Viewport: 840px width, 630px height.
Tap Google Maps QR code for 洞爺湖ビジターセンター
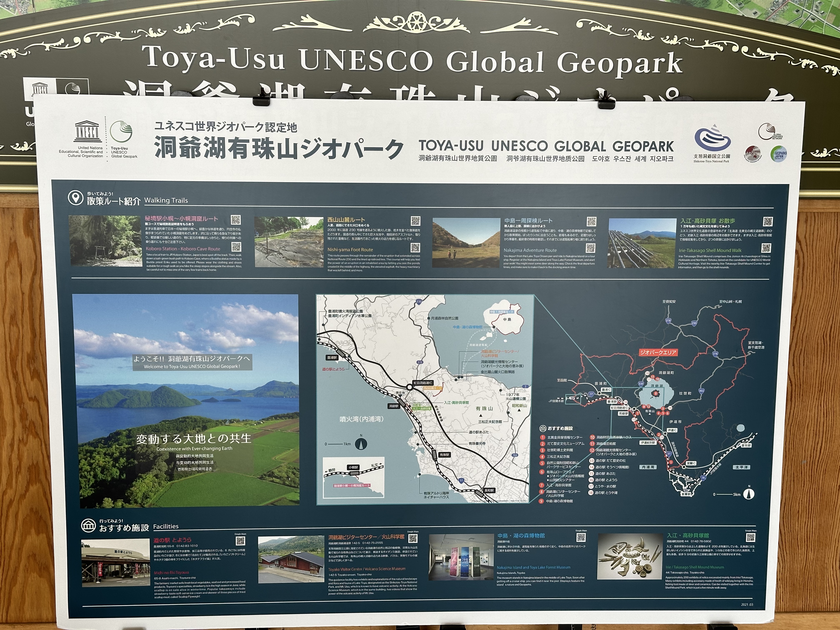point(413,539)
